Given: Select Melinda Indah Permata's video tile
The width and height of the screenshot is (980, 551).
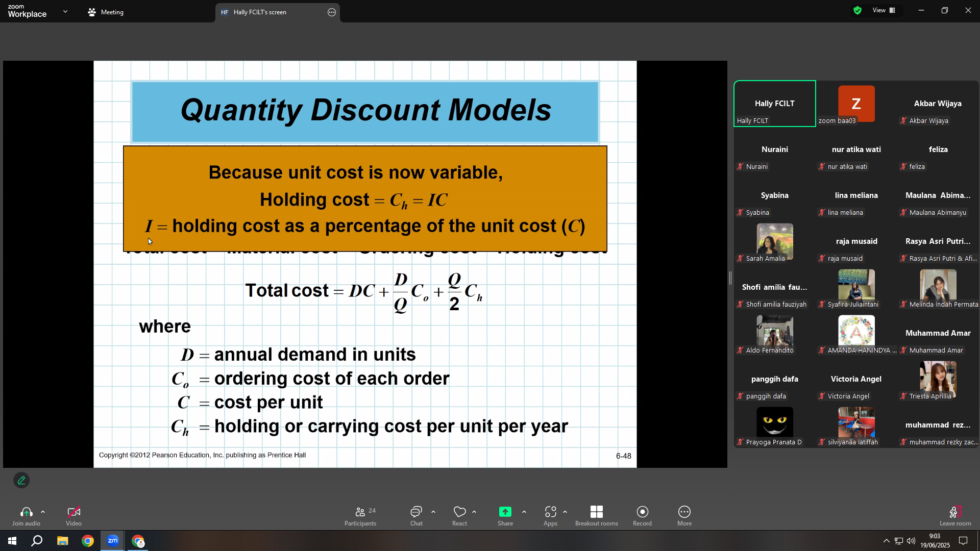Looking at the screenshot, I should tap(938, 287).
